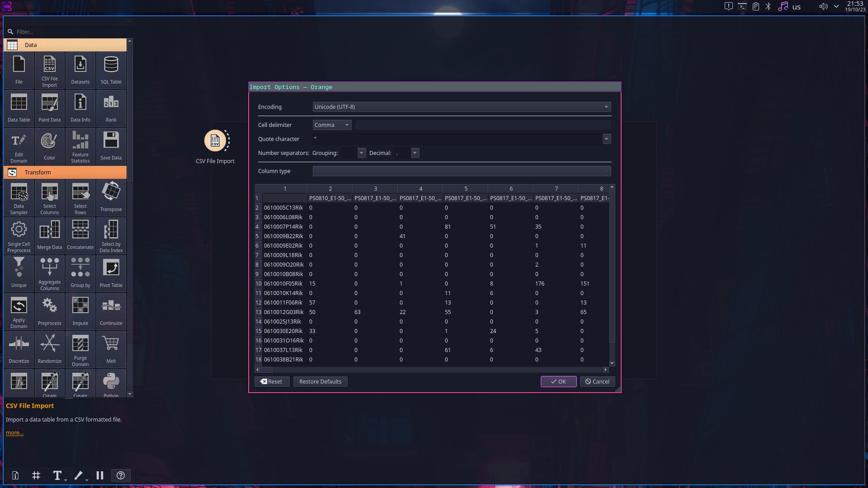
Task: Open the SQL Table widget
Action: point(111,70)
